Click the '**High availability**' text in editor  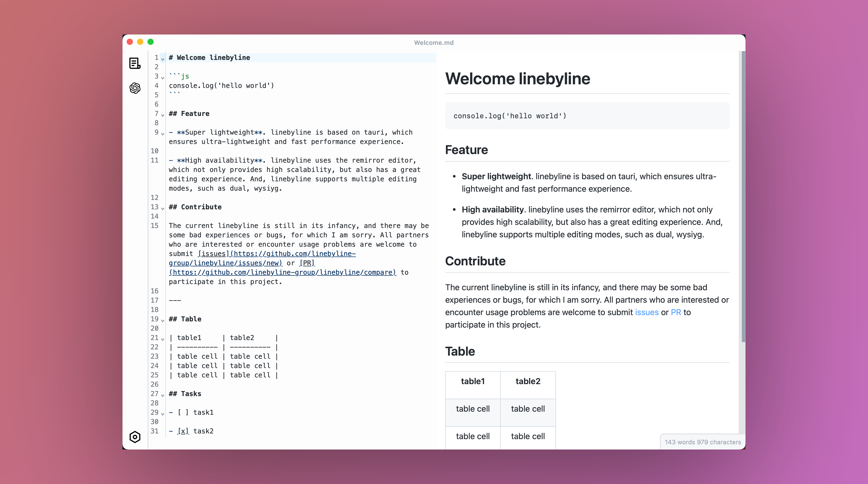(219, 160)
